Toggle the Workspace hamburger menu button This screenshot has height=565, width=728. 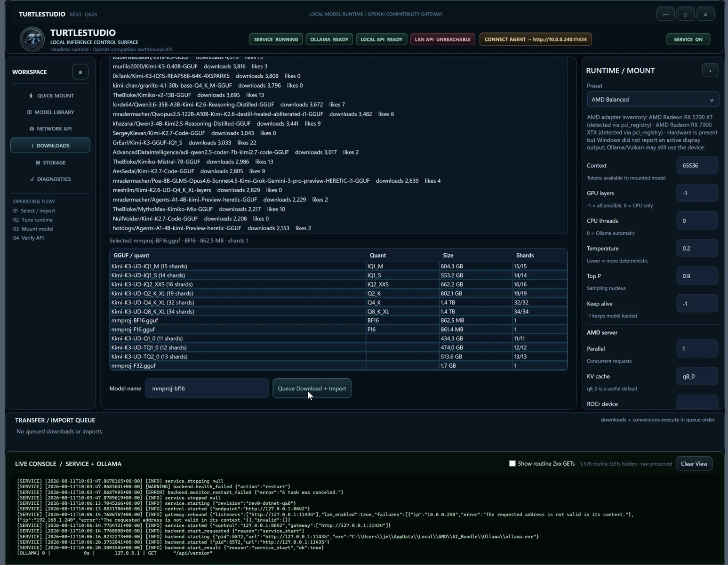click(80, 72)
